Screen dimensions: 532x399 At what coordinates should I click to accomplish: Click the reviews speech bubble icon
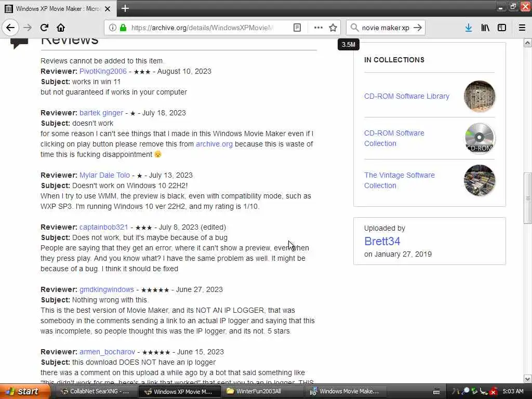[19, 43]
